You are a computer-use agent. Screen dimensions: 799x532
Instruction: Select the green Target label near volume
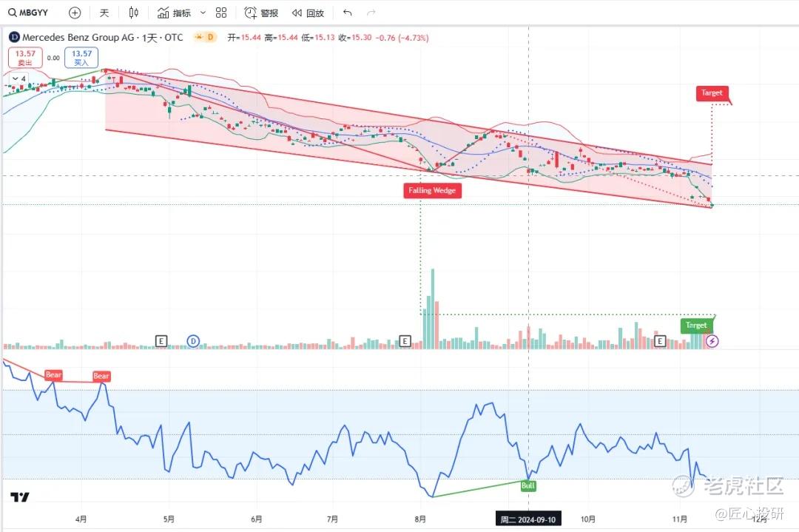pos(696,325)
